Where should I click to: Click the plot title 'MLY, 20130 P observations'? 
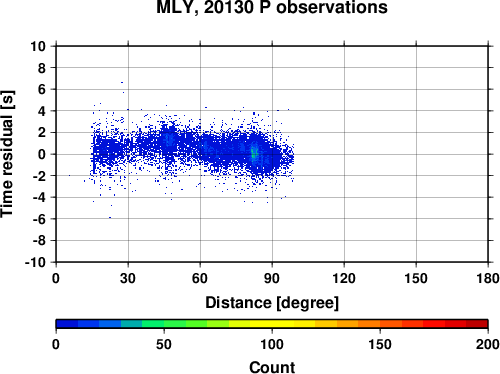272,7
